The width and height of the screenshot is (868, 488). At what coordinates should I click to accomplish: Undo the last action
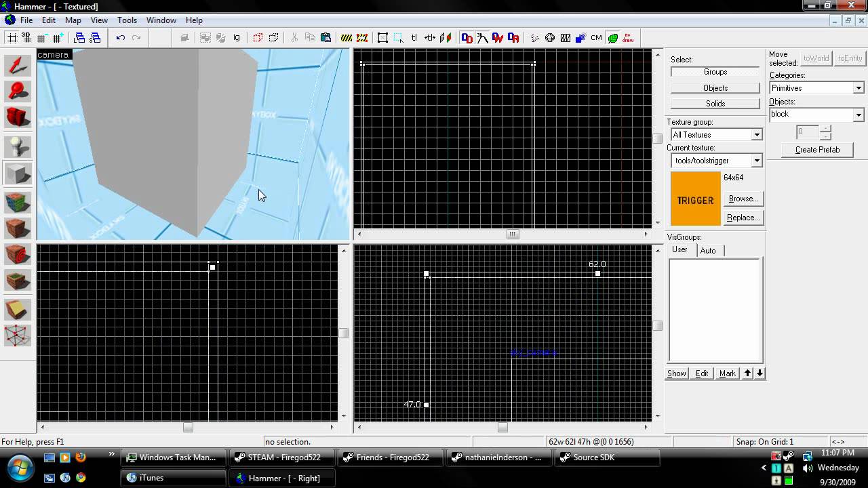click(x=121, y=38)
